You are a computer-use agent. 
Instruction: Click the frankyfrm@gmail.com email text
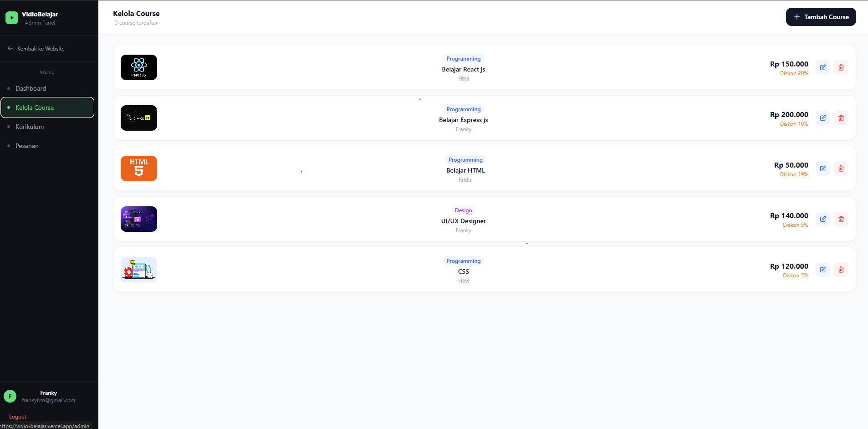48,400
